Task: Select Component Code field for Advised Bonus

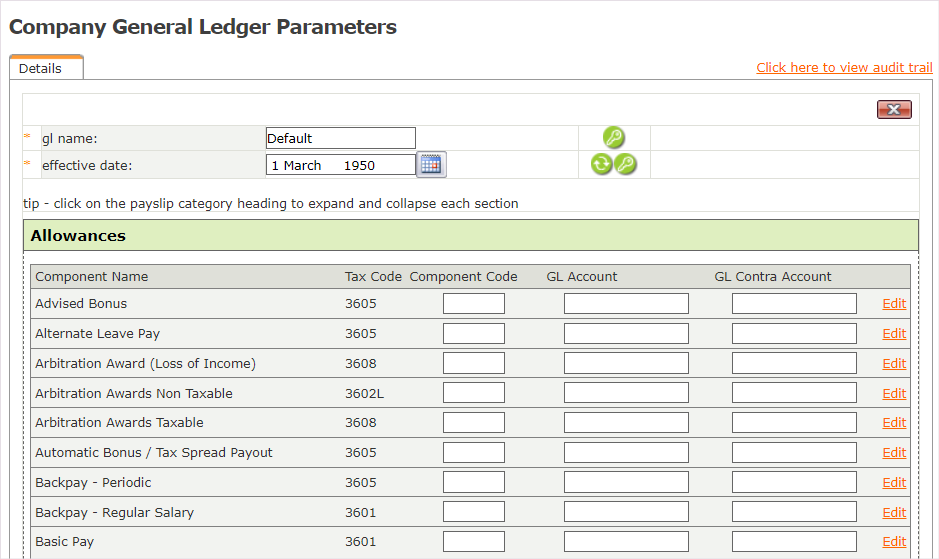Action: click(x=474, y=304)
